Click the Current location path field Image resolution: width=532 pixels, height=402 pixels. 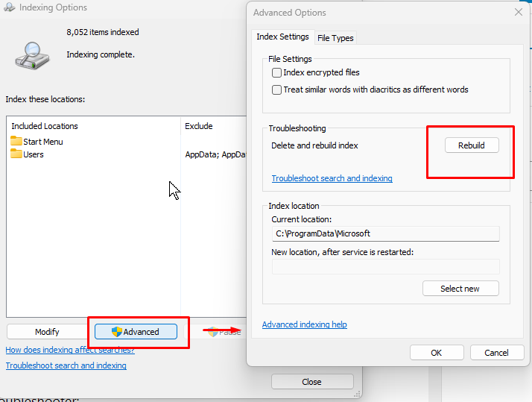click(x=385, y=233)
